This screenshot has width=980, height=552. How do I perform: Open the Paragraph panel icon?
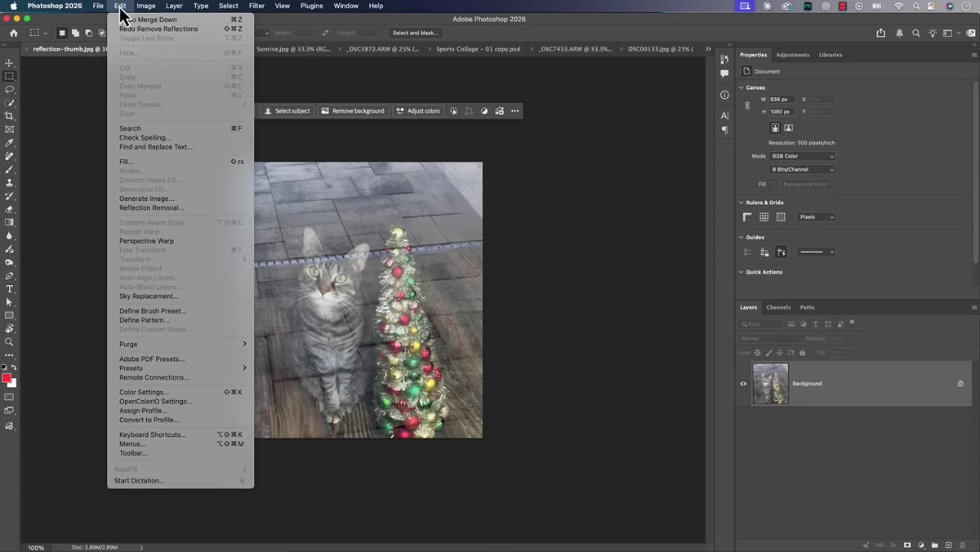pyautogui.click(x=724, y=130)
